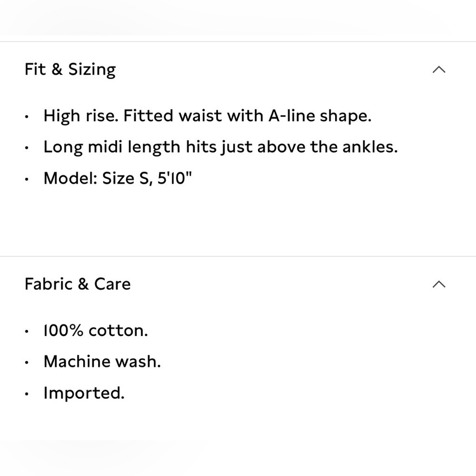Click the word ankles
This screenshot has height=476, width=476.
370,147
